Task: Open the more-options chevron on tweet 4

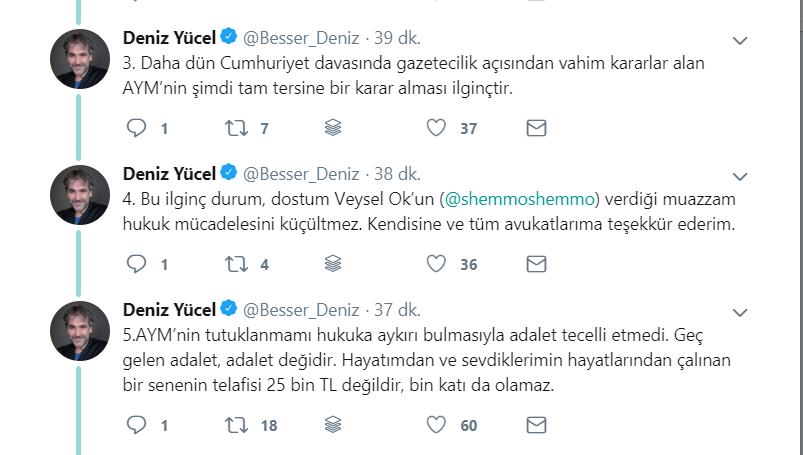Action: coord(740,177)
